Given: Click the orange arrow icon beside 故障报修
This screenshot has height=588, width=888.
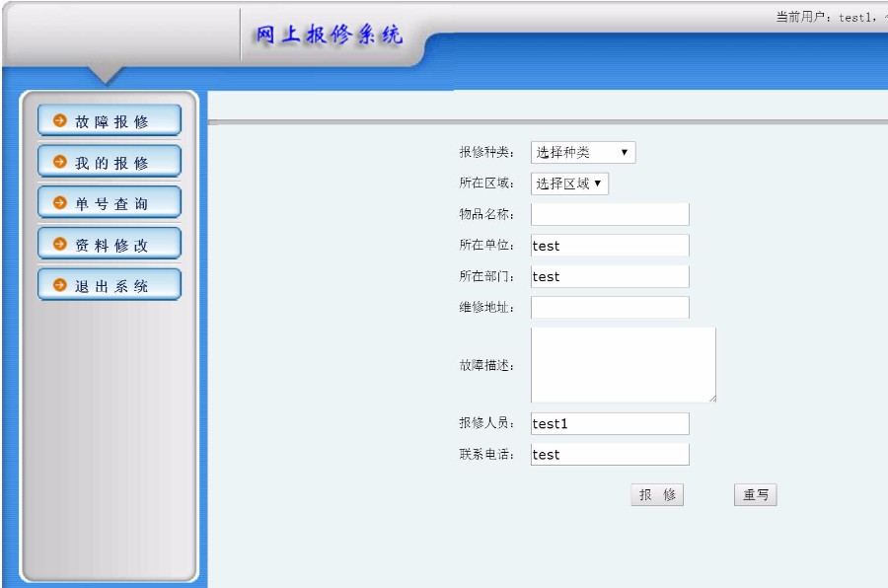Looking at the screenshot, I should click(x=60, y=120).
